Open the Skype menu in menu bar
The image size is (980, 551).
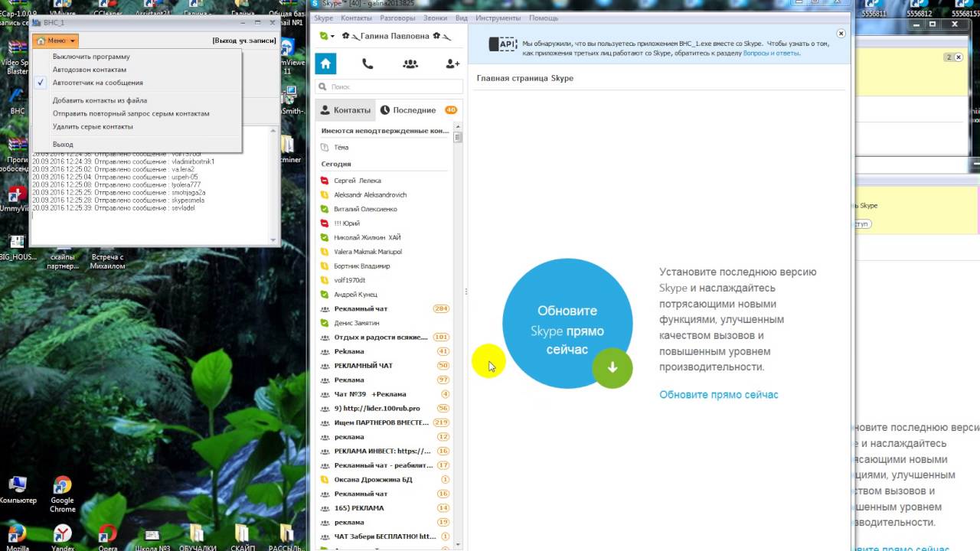pyautogui.click(x=323, y=18)
